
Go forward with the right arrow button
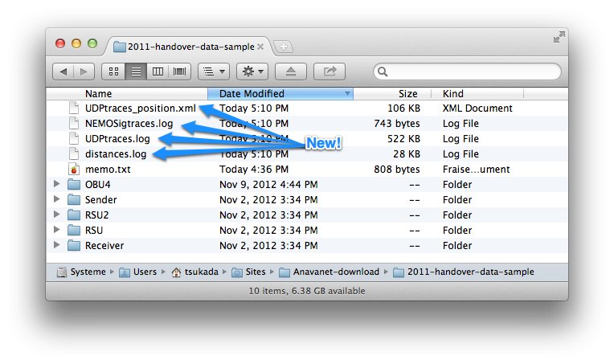tap(84, 72)
